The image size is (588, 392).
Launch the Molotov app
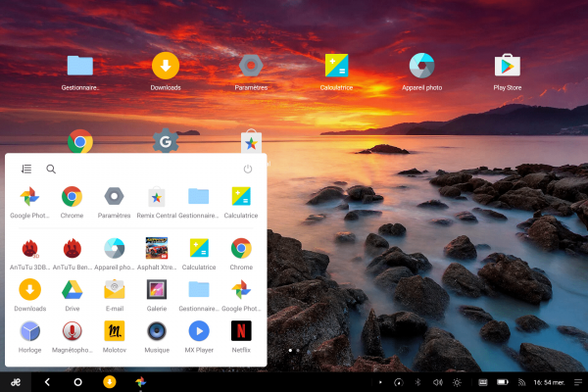point(115,331)
